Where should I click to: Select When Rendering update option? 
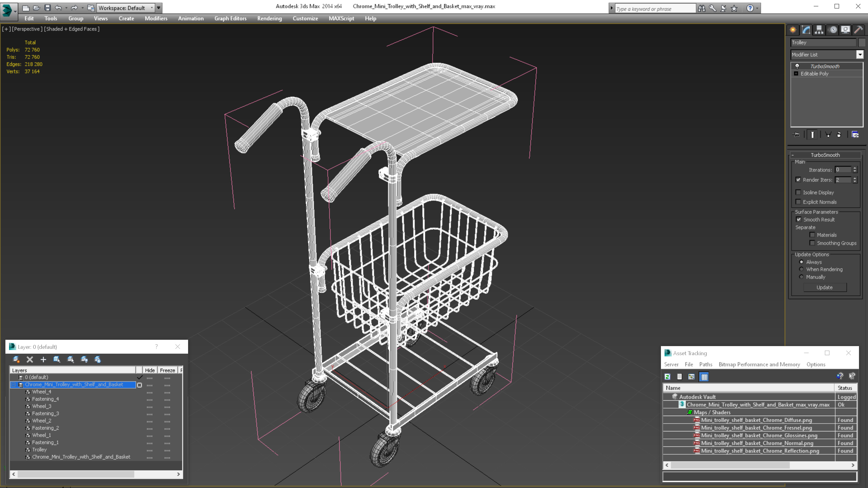(x=801, y=269)
